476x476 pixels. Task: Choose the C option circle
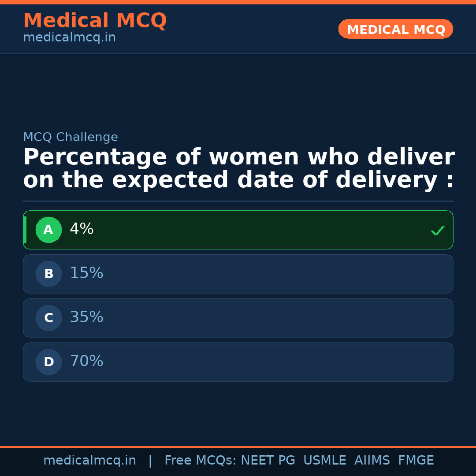(x=48, y=318)
